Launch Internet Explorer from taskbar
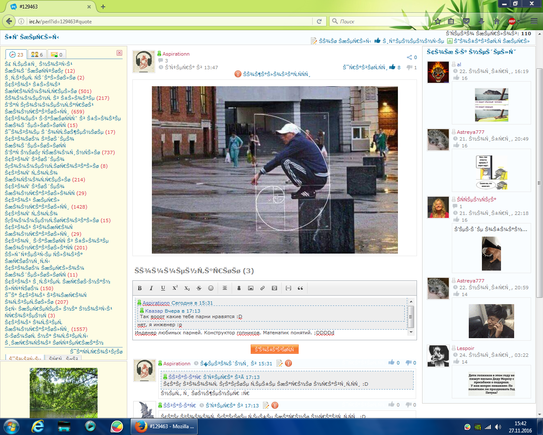The width and height of the screenshot is (543, 435). pos(38,426)
